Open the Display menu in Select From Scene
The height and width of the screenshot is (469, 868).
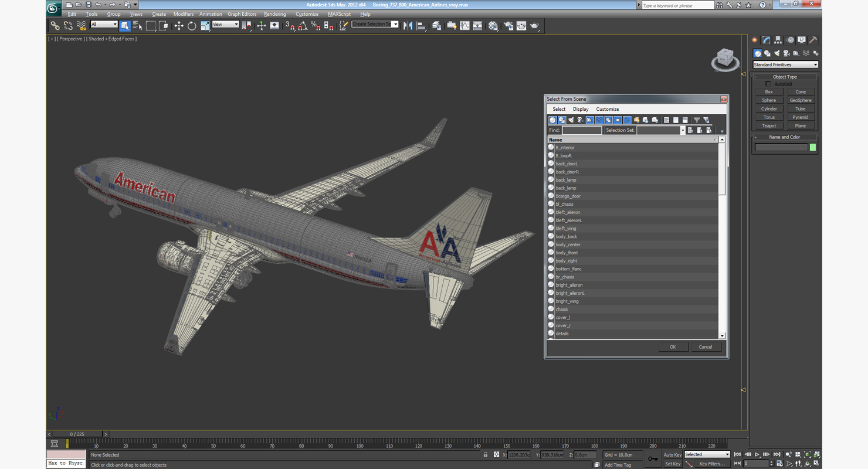point(581,109)
